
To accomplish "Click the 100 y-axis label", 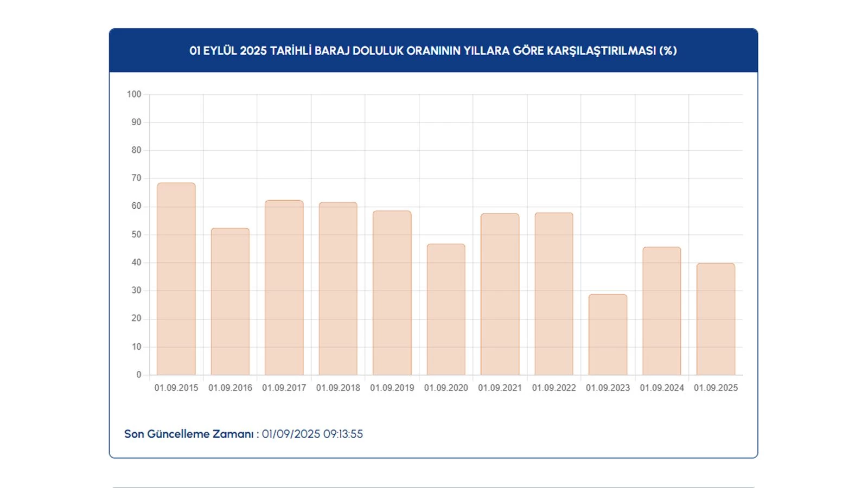I will pos(134,94).
